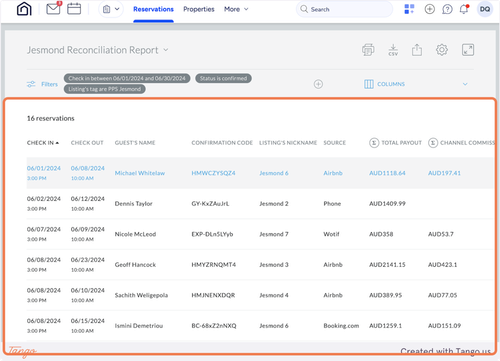
Task: Open the apps grid icon
Action: (x=409, y=9)
